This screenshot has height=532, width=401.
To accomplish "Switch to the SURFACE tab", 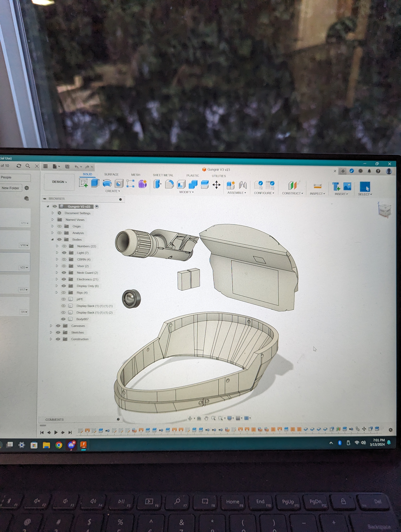I will pyautogui.click(x=111, y=175).
